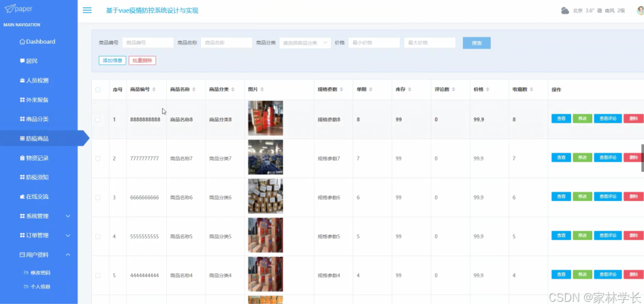The image size is (644, 308).
Task: Click 修改 for 商品名称4 row
Action: 583,275
